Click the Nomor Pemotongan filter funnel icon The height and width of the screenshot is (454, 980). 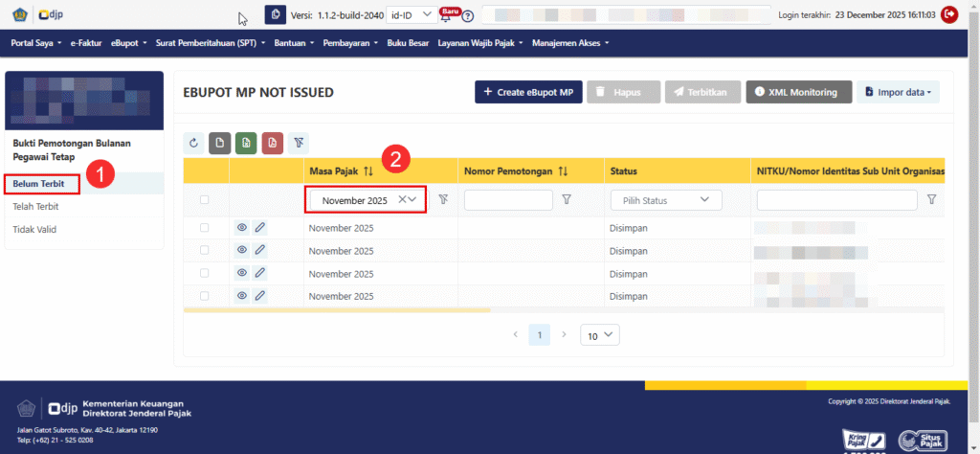566,199
